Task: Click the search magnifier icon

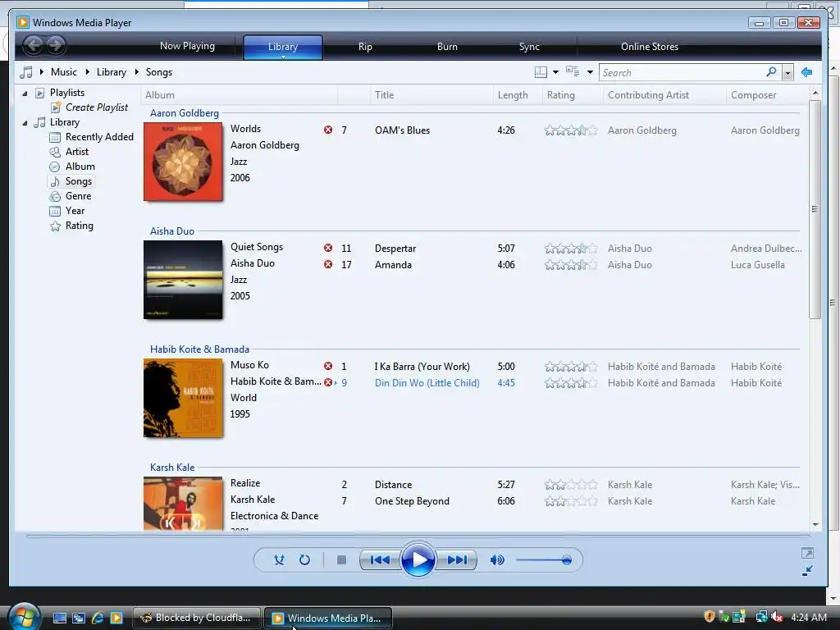Action: (x=771, y=72)
